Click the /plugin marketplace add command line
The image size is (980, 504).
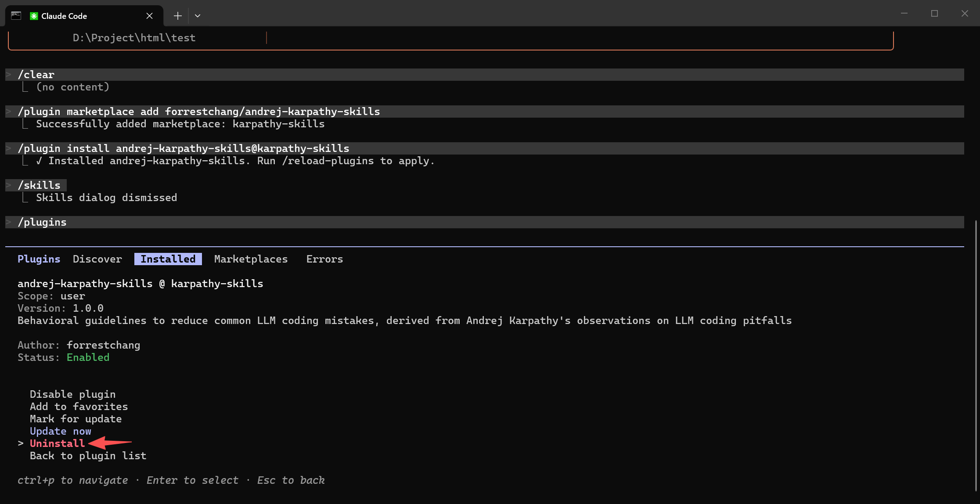point(485,112)
